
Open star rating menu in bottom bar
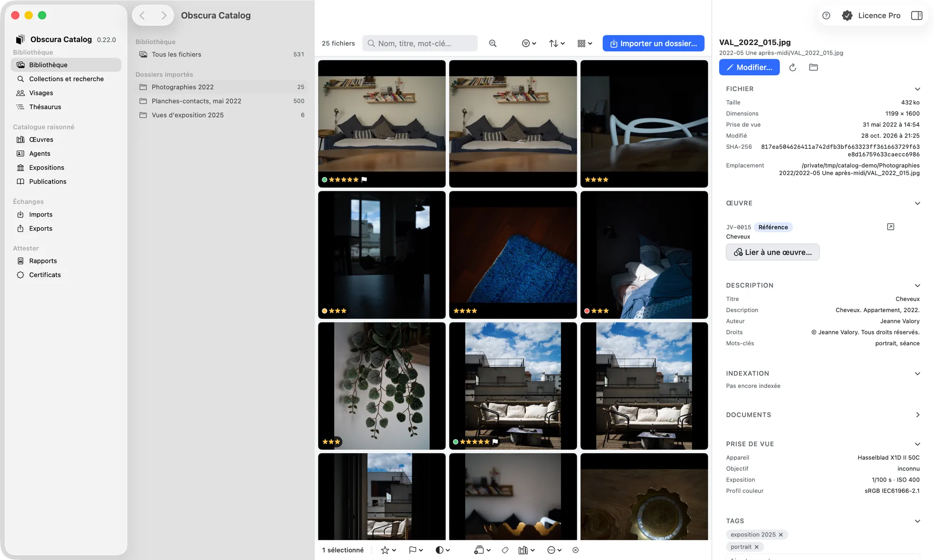coord(389,550)
